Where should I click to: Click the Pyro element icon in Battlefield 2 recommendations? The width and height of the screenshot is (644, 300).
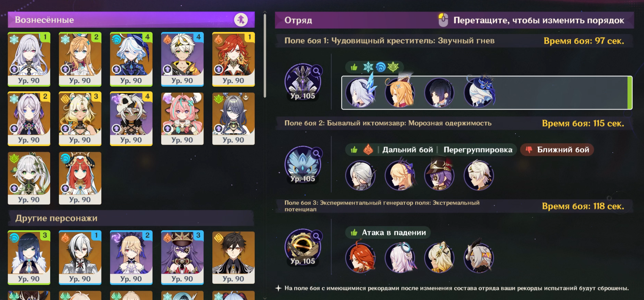click(368, 150)
